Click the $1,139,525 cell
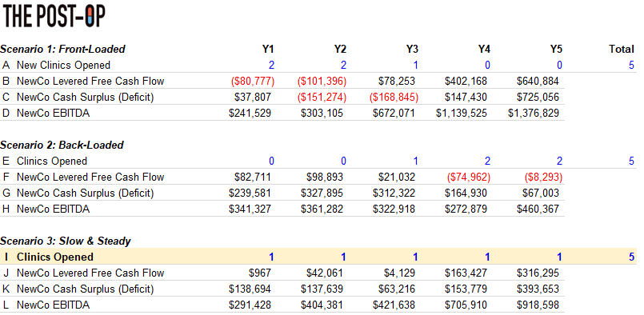The width and height of the screenshot is (644, 315). [x=462, y=114]
